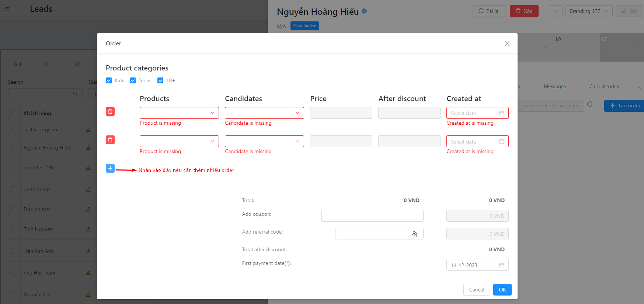Screen dimensions: 644x304
Task: Click the lead icon on Nguyễn Hà row
Action: click(88, 294)
